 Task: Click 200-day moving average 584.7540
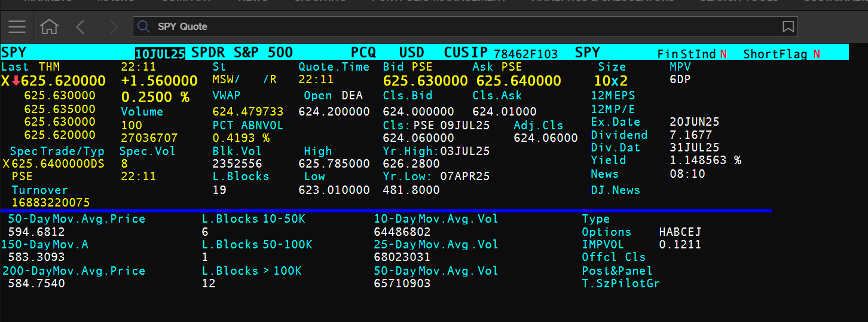tap(36, 284)
